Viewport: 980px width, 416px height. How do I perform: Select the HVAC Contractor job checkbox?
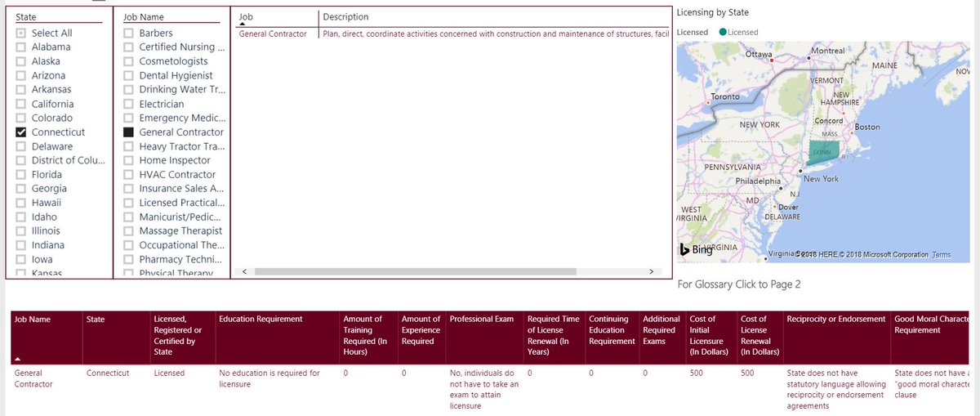(x=128, y=174)
